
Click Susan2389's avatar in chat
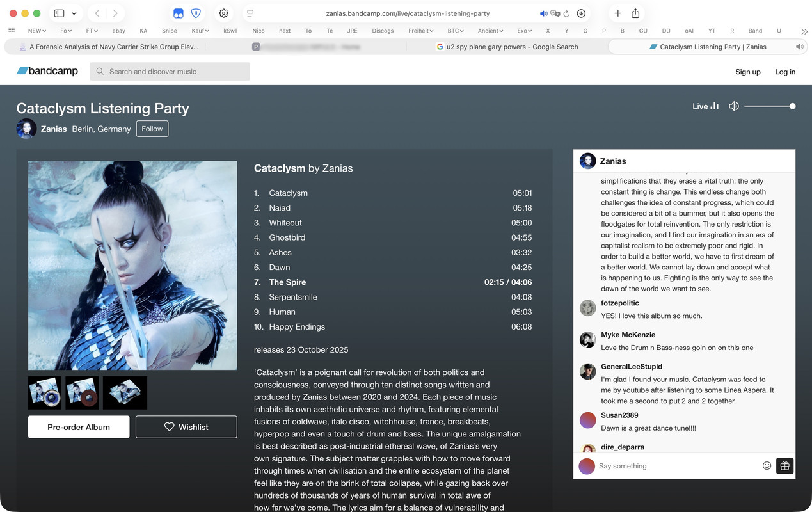coord(588,420)
